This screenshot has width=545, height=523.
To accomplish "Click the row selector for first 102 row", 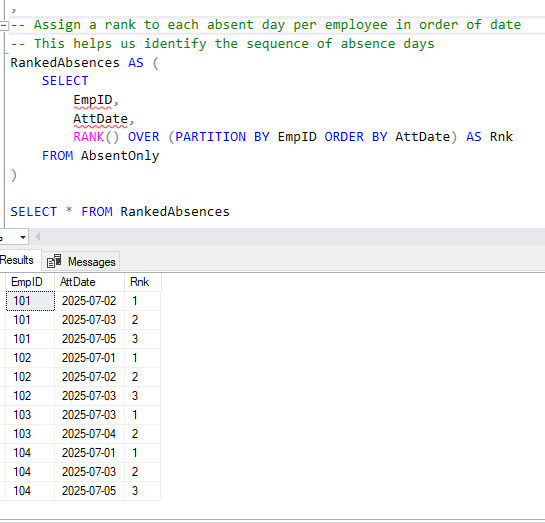I will click(2, 358).
